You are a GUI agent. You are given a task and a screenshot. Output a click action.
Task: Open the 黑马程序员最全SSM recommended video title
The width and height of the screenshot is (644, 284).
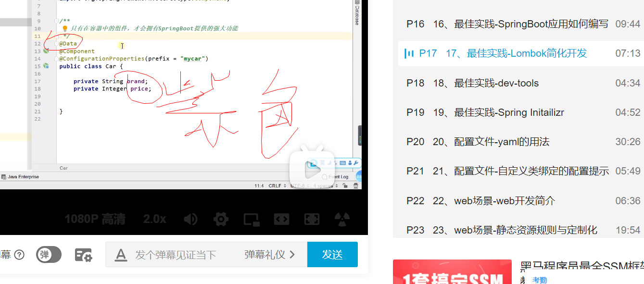[582, 267]
